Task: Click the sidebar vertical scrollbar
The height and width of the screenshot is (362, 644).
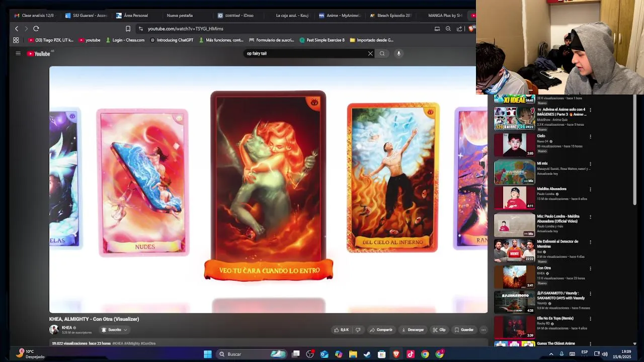Action: [x=634, y=151]
